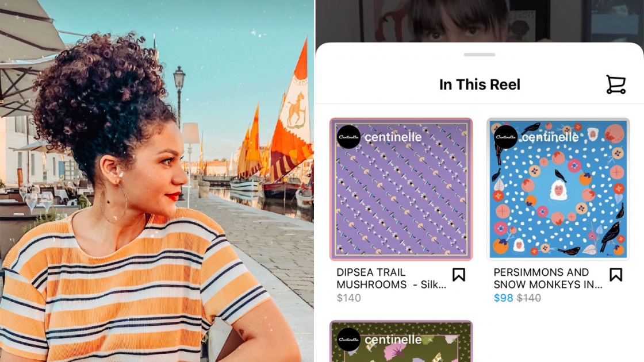Viewport: 644px width, 362px height.
Task: Click the $140 price under mushrooms scarf
Action: tap(348, 298)
